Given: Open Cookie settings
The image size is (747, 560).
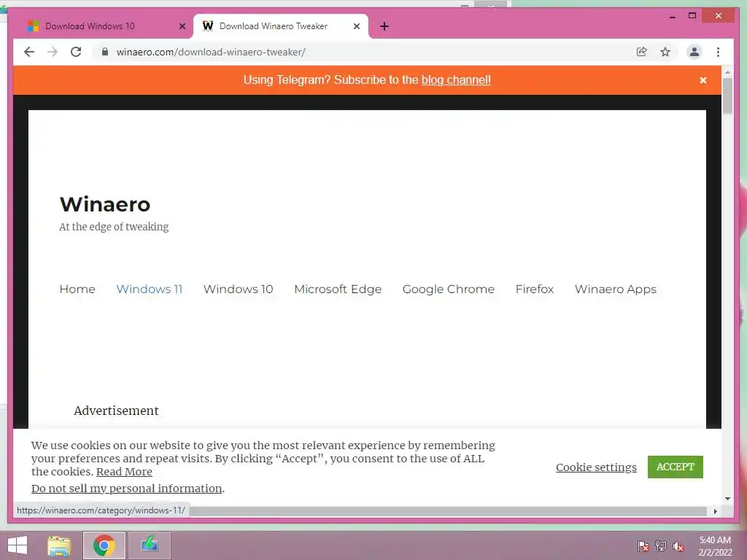Looking at the screenshot, I should pos(596,467).
